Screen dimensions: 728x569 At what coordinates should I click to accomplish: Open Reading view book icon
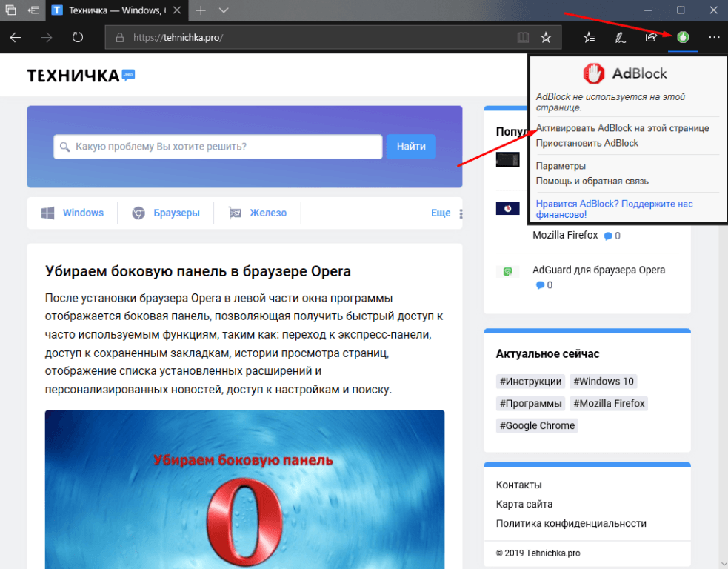click(x=524, y=37)
